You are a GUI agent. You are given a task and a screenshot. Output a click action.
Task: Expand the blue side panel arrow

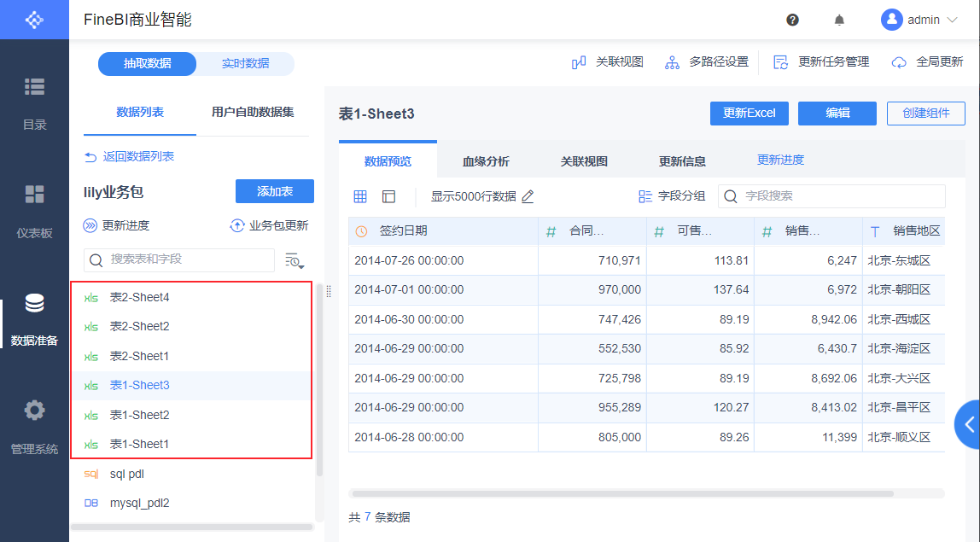(968, 424)
